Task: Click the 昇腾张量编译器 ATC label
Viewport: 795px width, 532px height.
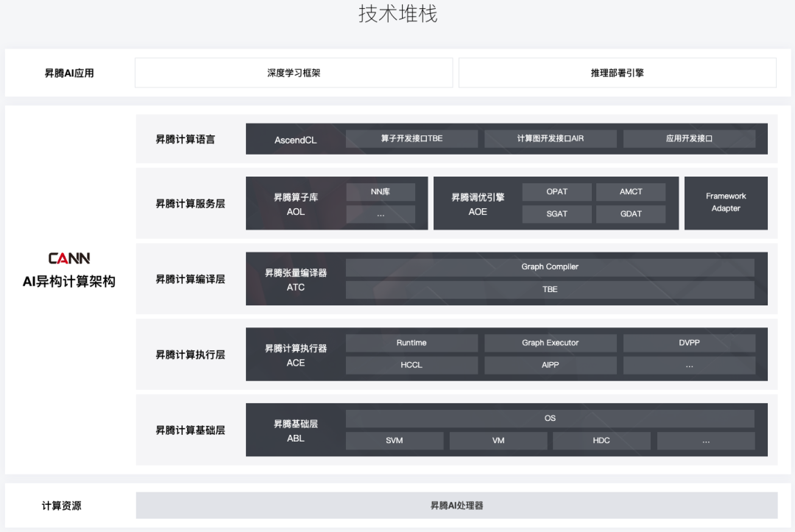Action: click(x=296, y=280)
